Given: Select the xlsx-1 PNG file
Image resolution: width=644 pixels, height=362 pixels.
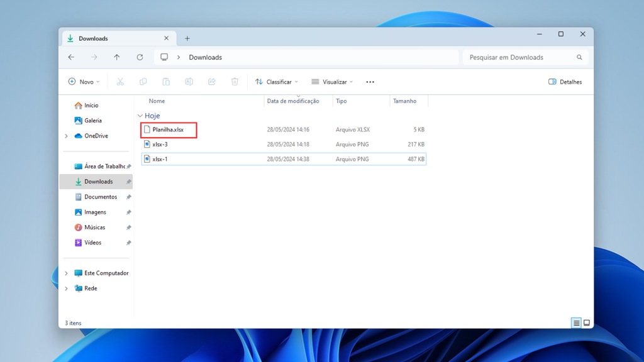Looking at the screenshot, I should click(x=284, y=159).
